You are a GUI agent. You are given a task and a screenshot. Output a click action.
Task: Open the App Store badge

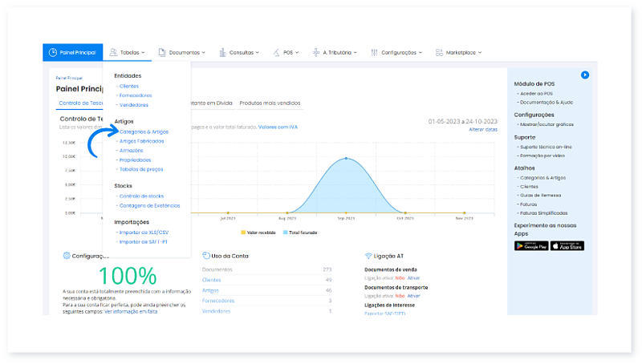coord(567,246)
